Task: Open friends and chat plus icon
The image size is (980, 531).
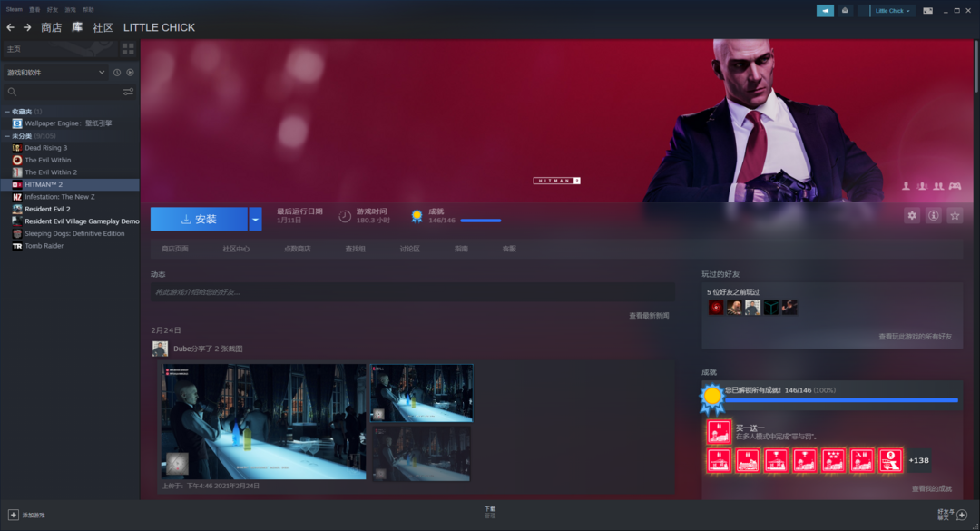Action: point(962,515)
